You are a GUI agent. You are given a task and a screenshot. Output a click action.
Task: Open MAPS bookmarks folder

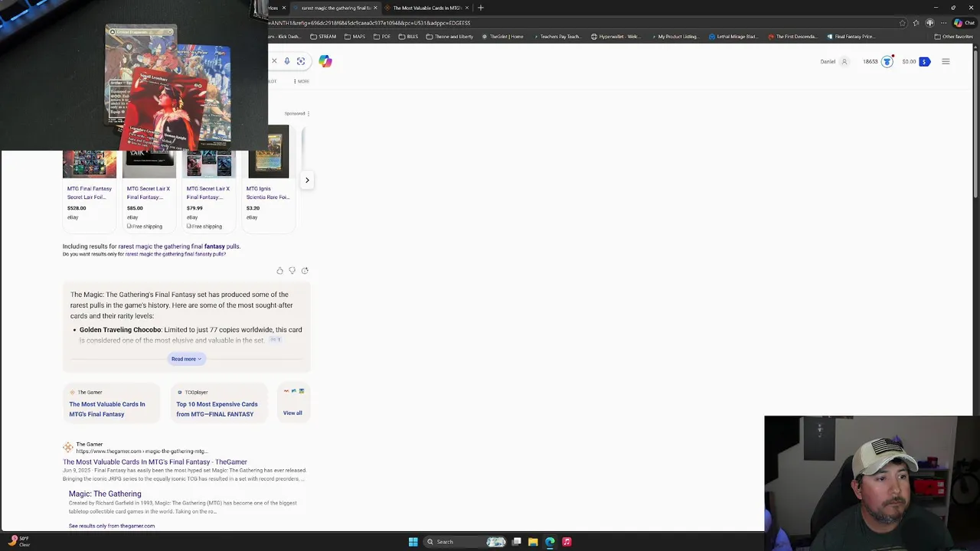(x=355, y=37)
